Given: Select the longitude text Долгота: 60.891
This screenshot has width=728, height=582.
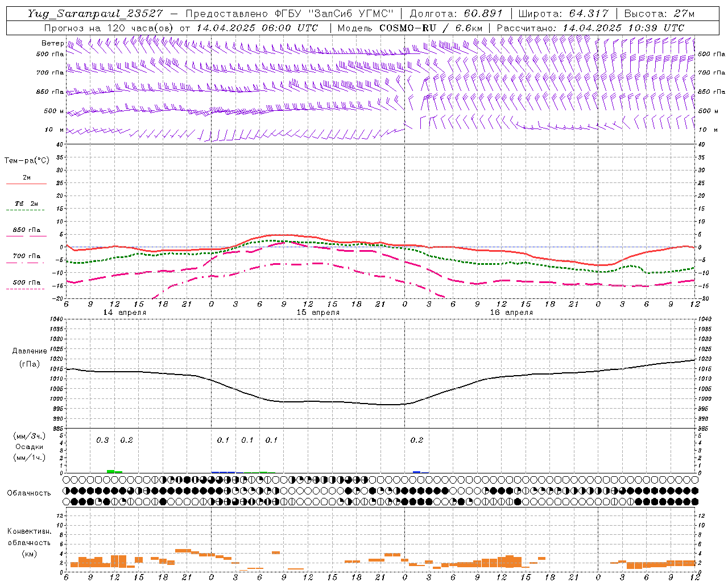Looking at the screenshot, I should pyautogui.click(x=456, y=14).
